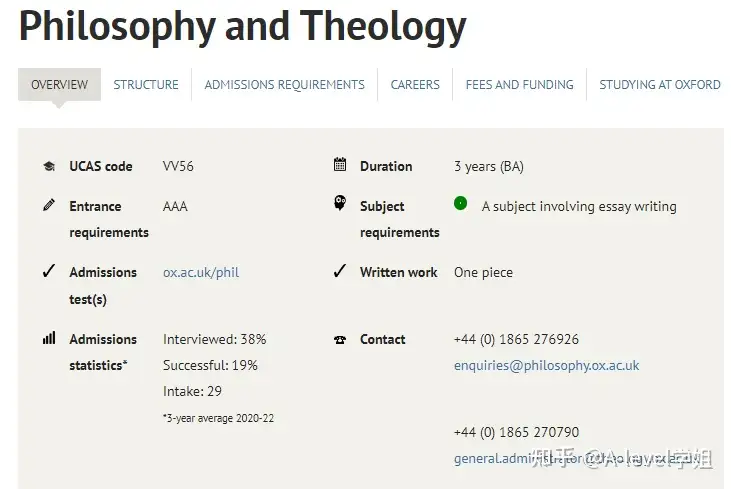Image resolution: width=731 pixels, height=489 pixels.
Task: Click the bar chart icon for Admissions statistics
Action: tap(49, 337)
